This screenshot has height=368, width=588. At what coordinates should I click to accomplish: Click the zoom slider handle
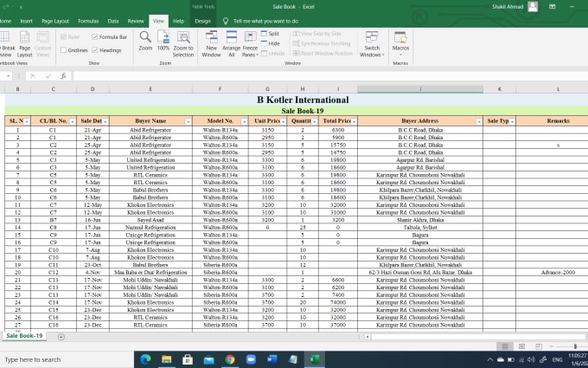pos(575,346)
